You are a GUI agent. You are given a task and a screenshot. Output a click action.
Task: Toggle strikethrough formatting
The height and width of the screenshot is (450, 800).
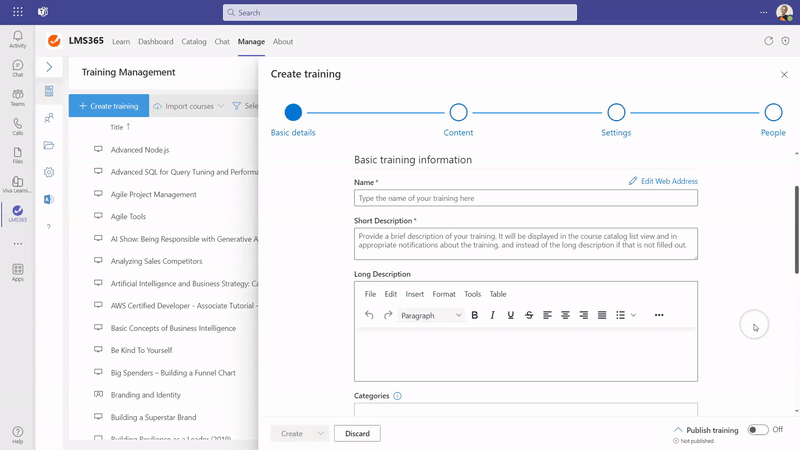(x=529, y=315)
